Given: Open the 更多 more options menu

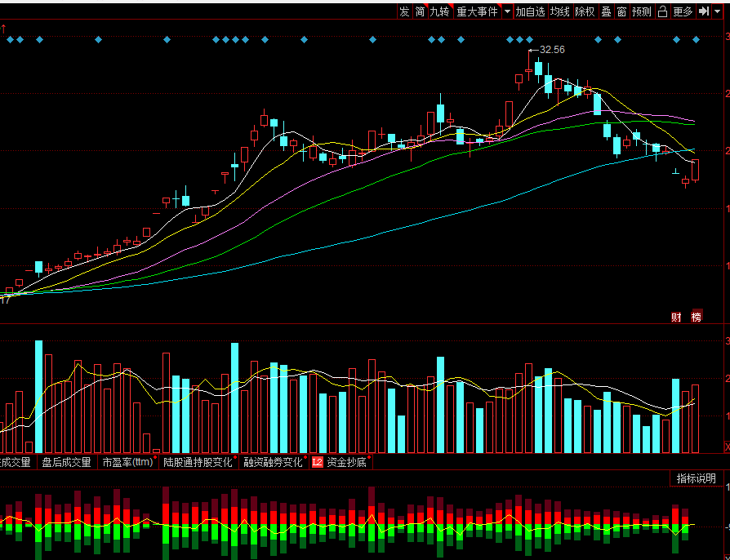Looking at the screenshot, I should coord(683,11).
